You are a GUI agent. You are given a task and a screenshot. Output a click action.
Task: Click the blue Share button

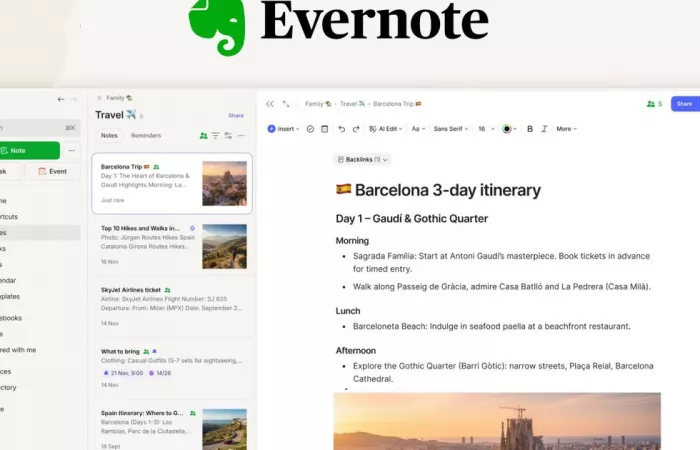pyautogui.click(x=685, y=104)
